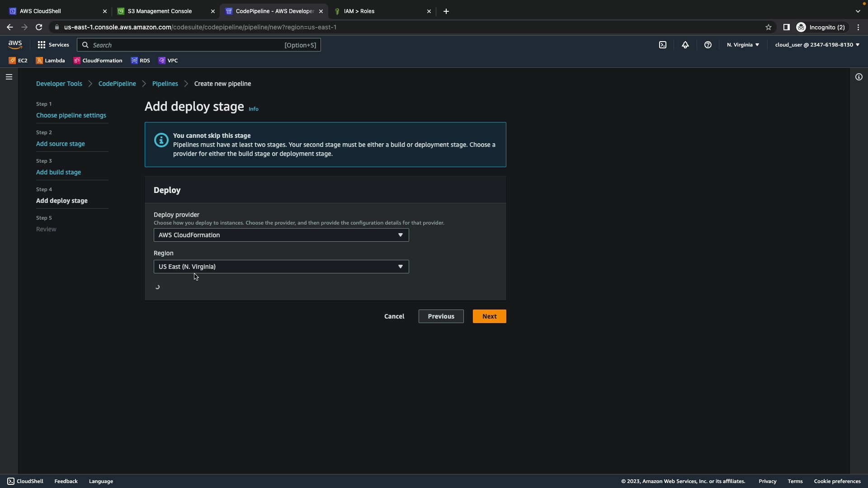Expand the Region US East dropdown

[281, 267]
